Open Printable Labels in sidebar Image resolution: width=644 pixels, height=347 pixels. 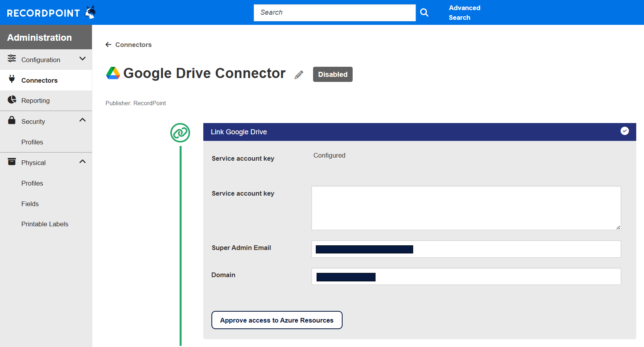click(x=45, y=224)
